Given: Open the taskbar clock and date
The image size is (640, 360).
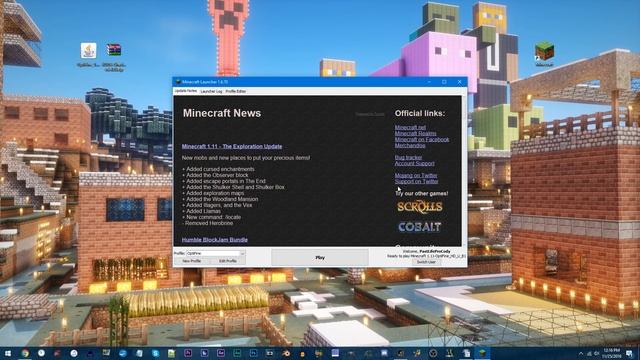Looking at the screenshot, I should [x=611, y=353].
